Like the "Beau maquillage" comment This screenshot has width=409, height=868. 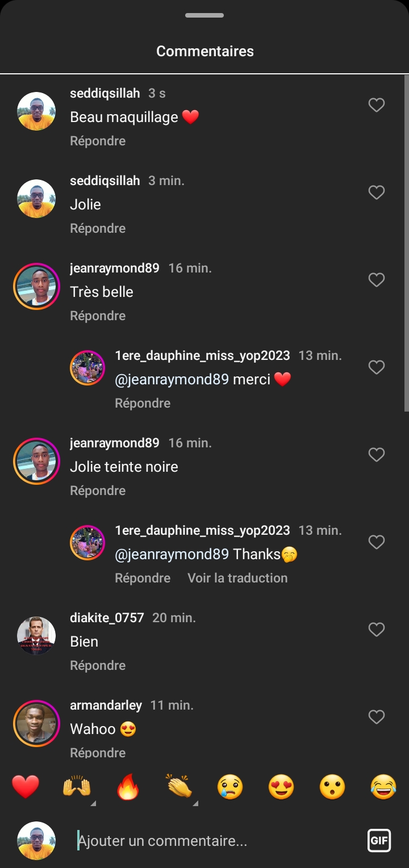pyautogui.click(x=377, y=105)
